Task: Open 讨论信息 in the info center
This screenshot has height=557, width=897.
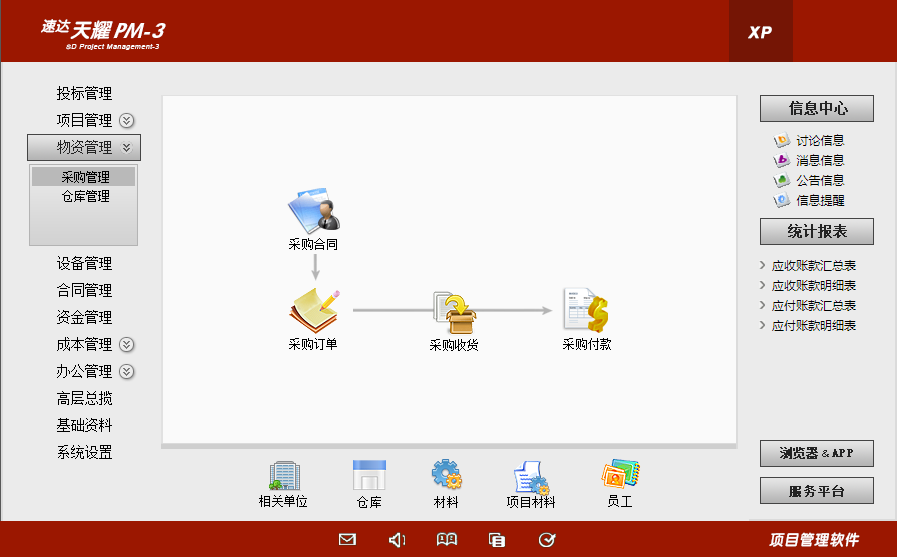Action: pos(819,141)
